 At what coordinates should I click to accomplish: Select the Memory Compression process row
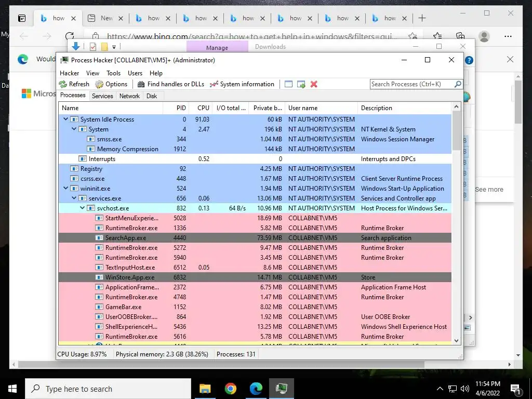tap(255, 149)
